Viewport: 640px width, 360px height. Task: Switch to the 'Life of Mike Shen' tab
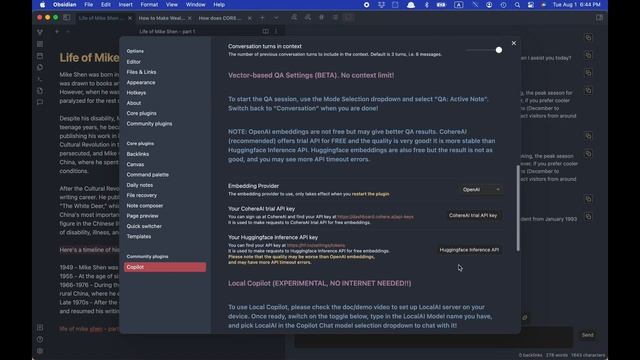click(101, 18)
